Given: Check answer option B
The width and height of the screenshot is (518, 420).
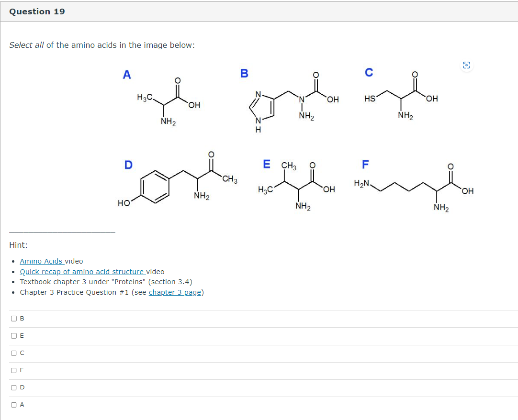Looking at the screenshot, I should click(x=14, y=318).
